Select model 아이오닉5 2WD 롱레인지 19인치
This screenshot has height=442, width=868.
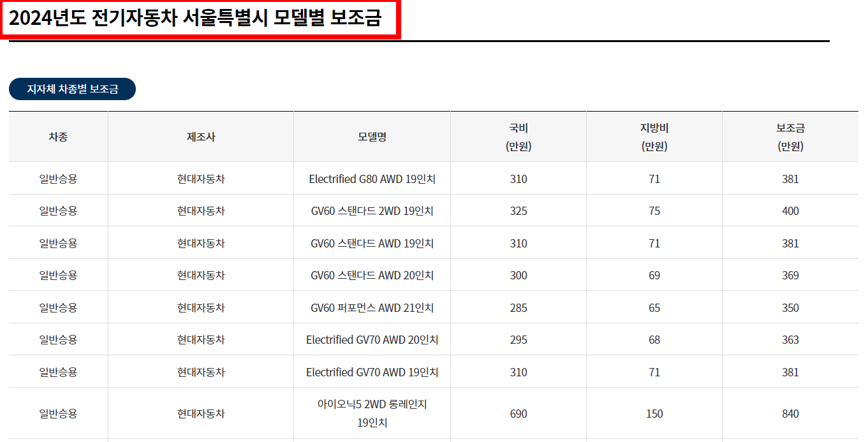click(372, 413)
